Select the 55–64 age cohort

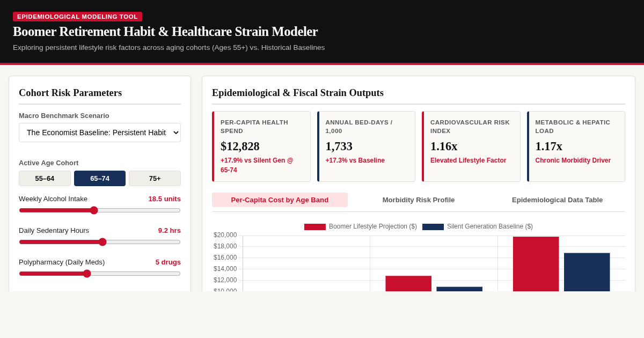(45, 178)
